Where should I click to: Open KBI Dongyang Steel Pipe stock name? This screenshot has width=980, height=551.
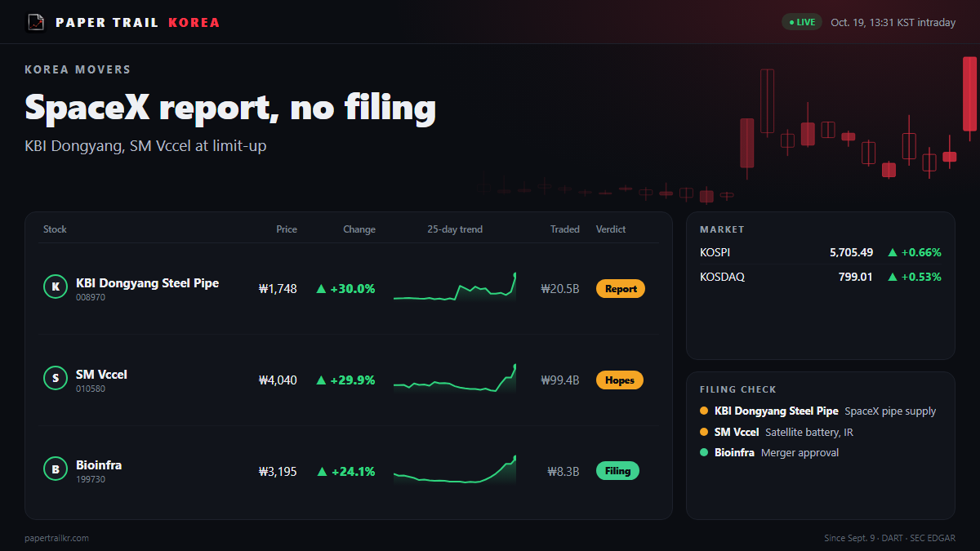coord(147,283)
